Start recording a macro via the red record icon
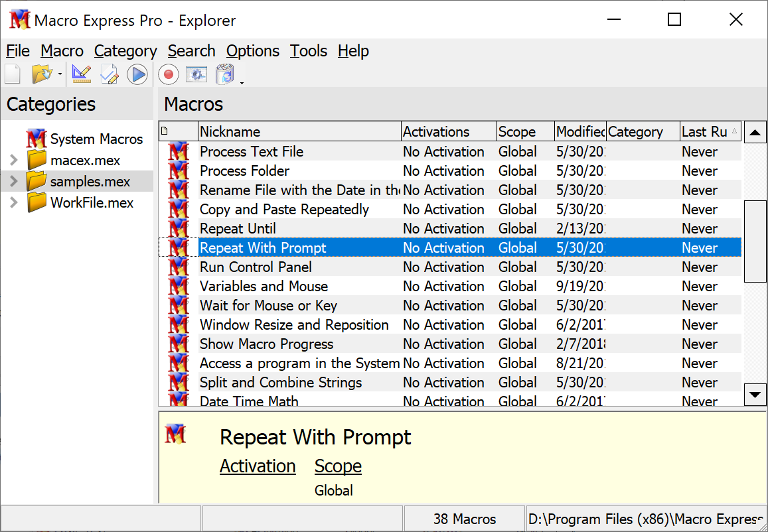This screenshot has width=768, height=532. tap(168, 74)
